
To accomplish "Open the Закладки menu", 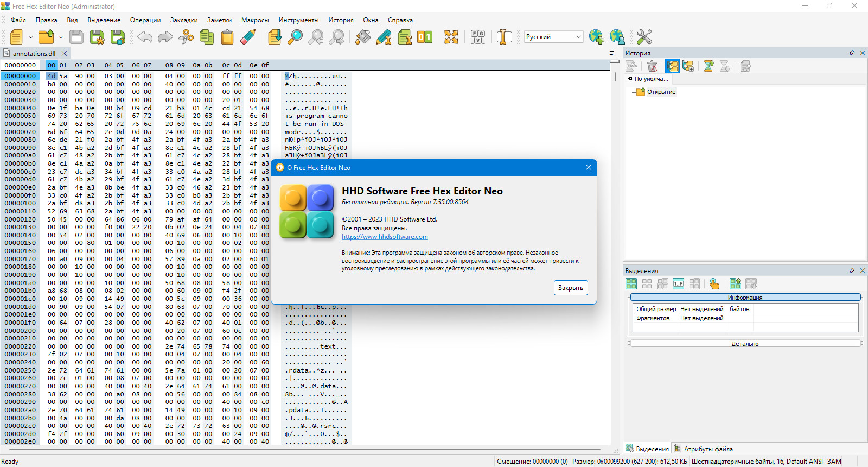I will [x=184, y=20].
